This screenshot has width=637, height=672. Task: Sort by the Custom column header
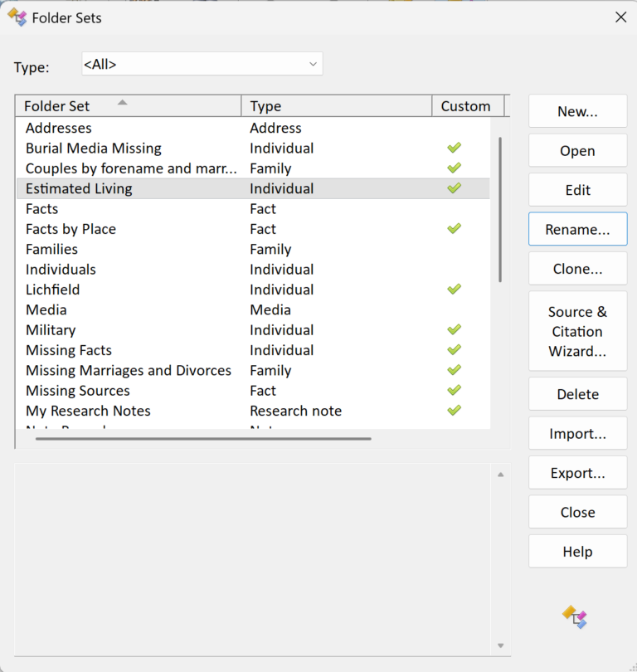pyautogui.click(x=468, y=106)
